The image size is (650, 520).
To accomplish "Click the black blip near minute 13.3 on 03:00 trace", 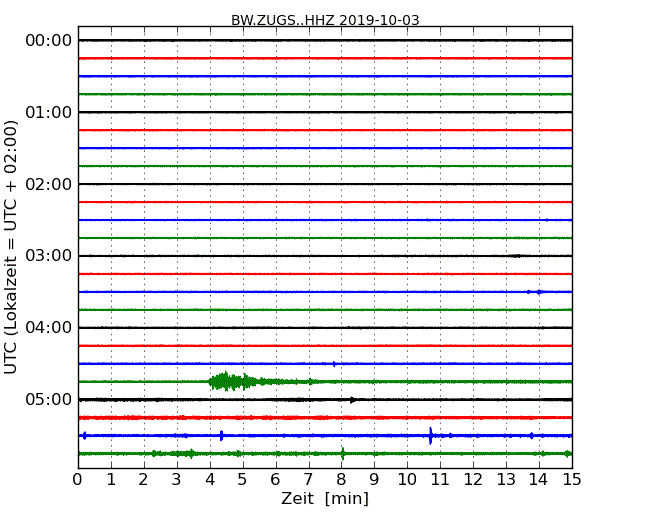I will coord(516,256).
